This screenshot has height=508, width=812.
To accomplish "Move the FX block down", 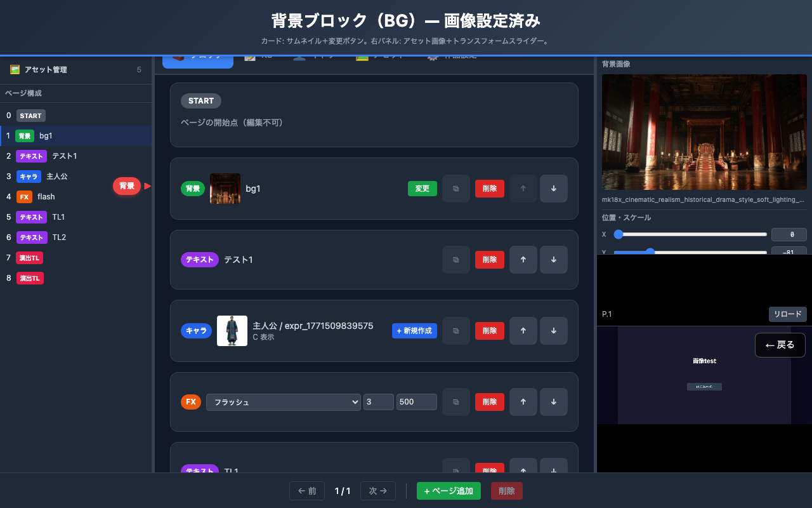I will (554, 402).
